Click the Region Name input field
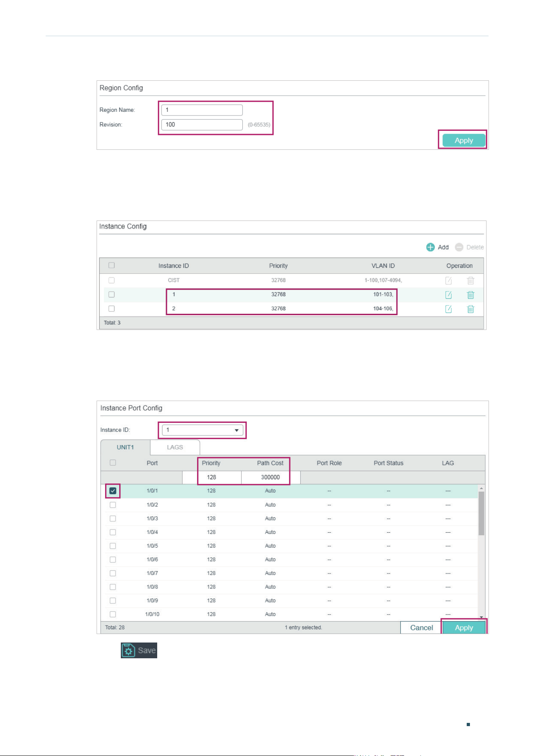This screenshot has width=535, height=756. click(202, 110)
